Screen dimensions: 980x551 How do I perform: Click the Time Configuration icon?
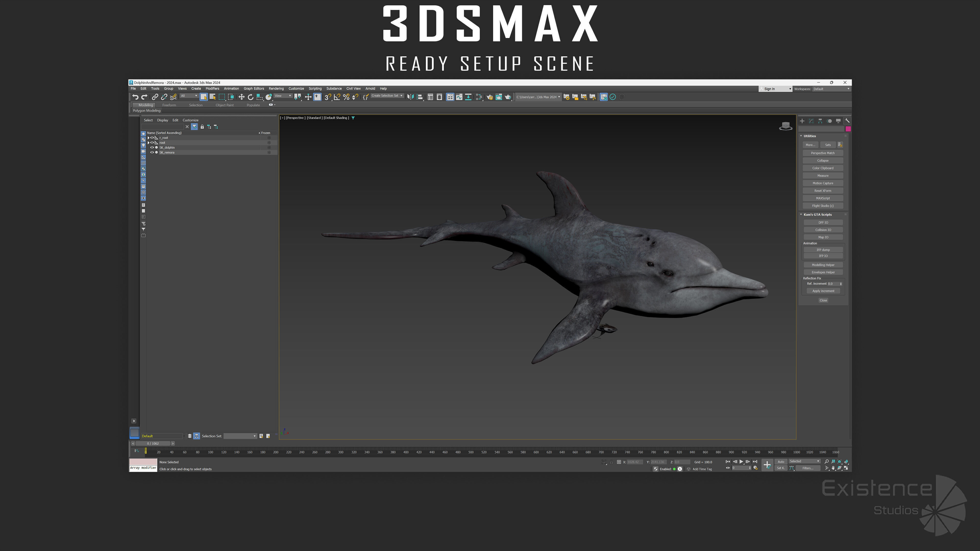pyautogui.click(x=755, y=468)
